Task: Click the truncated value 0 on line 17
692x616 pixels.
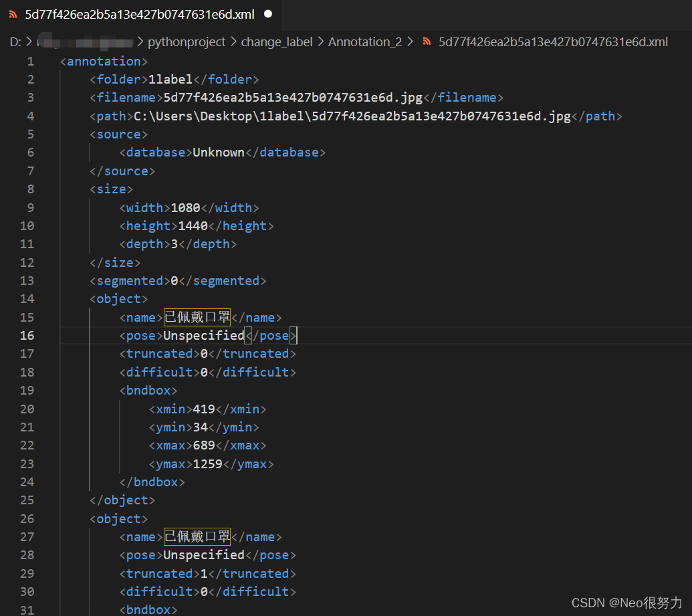Action: pos(204,354)
